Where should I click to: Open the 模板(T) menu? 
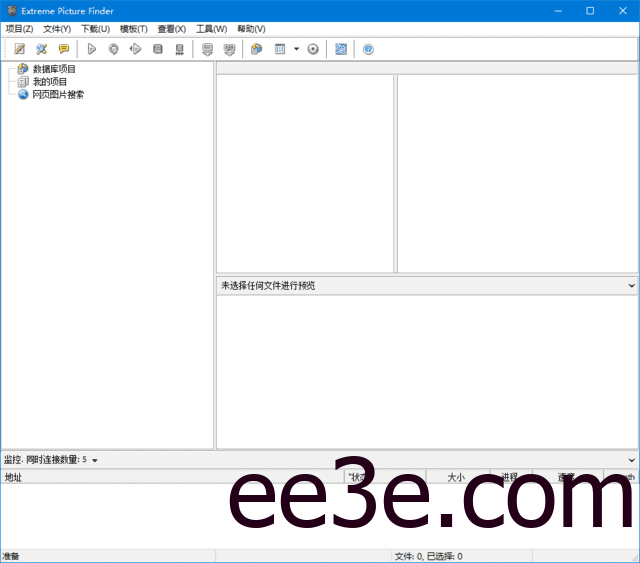click(x=133, y=29)
